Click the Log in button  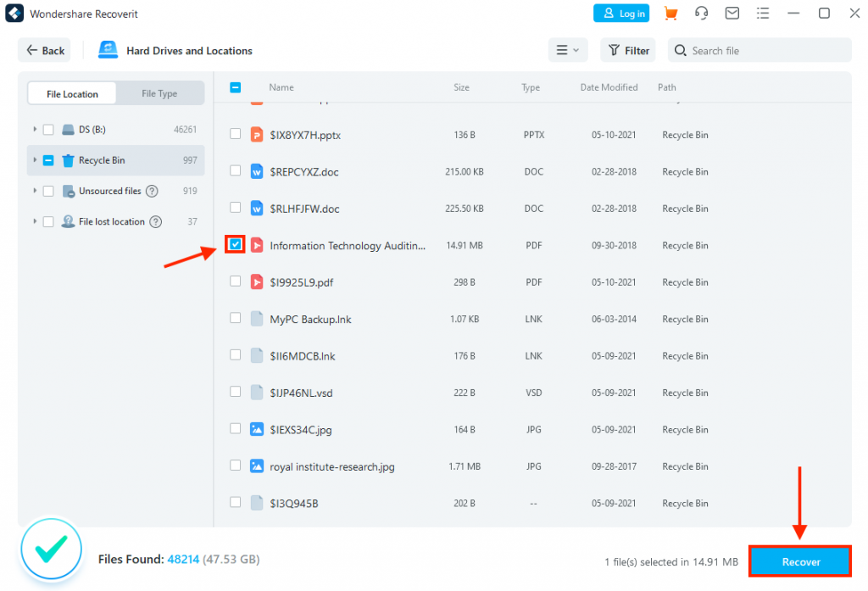[x=621, y=13]
